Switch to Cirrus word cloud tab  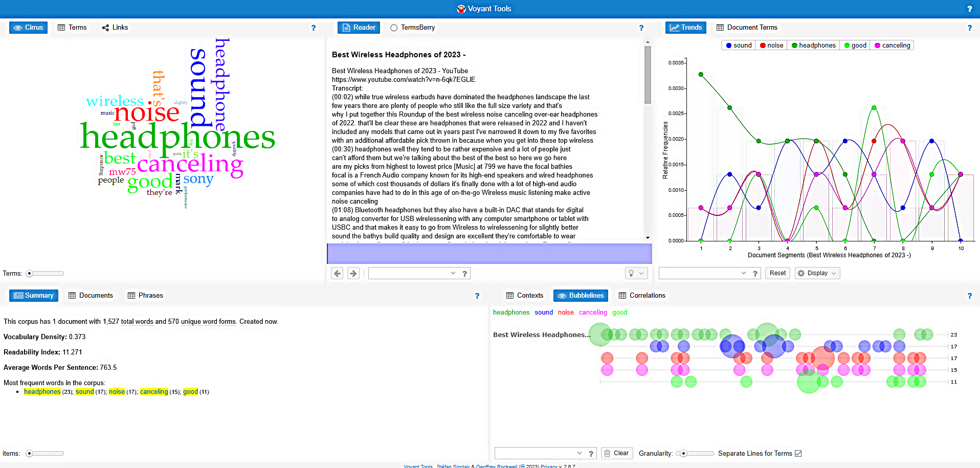pos(28,28)
